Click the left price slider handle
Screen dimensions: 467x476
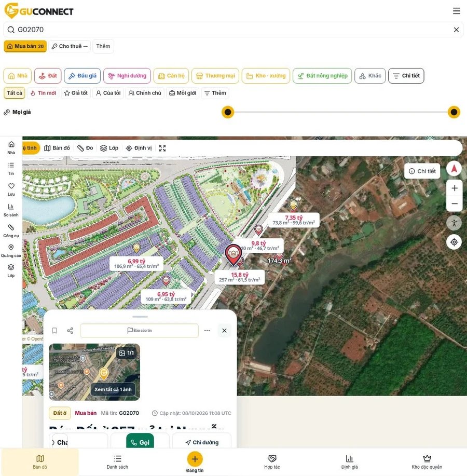[228, 112]
